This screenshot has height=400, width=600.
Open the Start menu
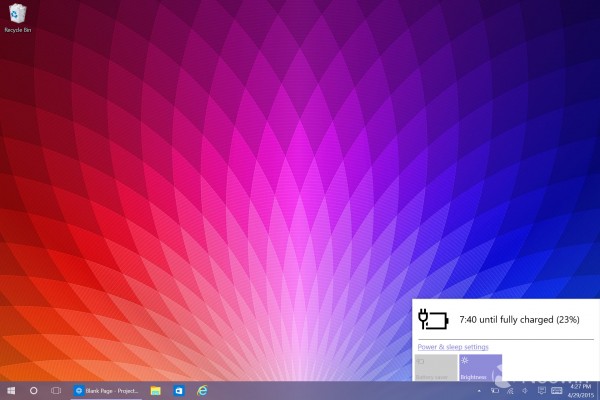[11, 390]
